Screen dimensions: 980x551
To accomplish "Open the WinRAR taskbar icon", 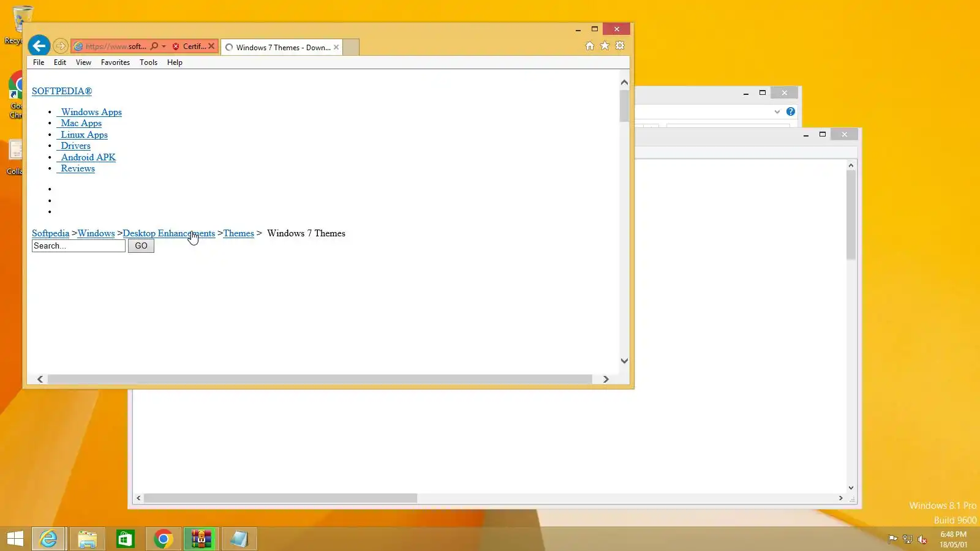I will click(201, 539).
